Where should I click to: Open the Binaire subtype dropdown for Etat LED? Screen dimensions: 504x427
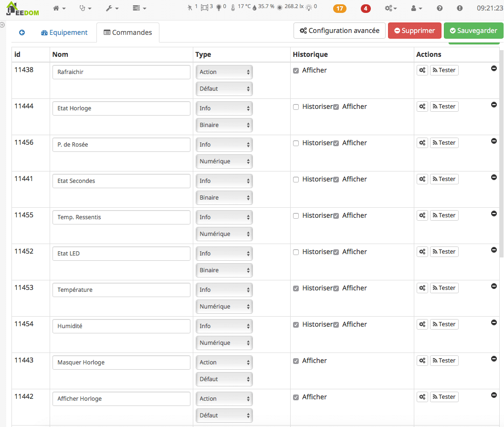(224, 270)
